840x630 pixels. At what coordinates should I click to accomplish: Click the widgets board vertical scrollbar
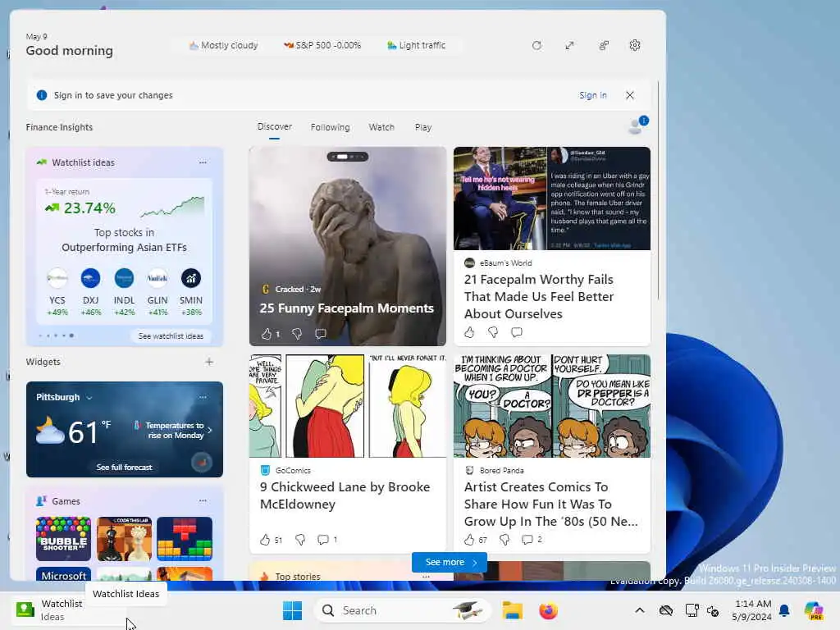click(x=658, y=190)
